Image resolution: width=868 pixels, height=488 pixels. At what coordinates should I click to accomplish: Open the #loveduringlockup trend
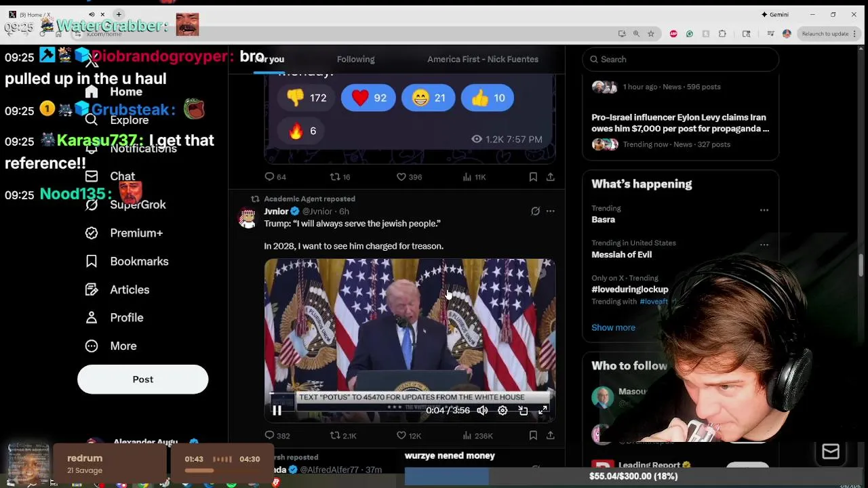click(x=629, y=289)
